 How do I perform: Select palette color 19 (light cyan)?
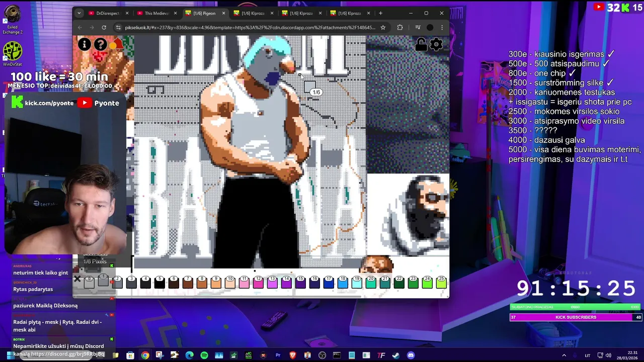click(x=357, y=283)
